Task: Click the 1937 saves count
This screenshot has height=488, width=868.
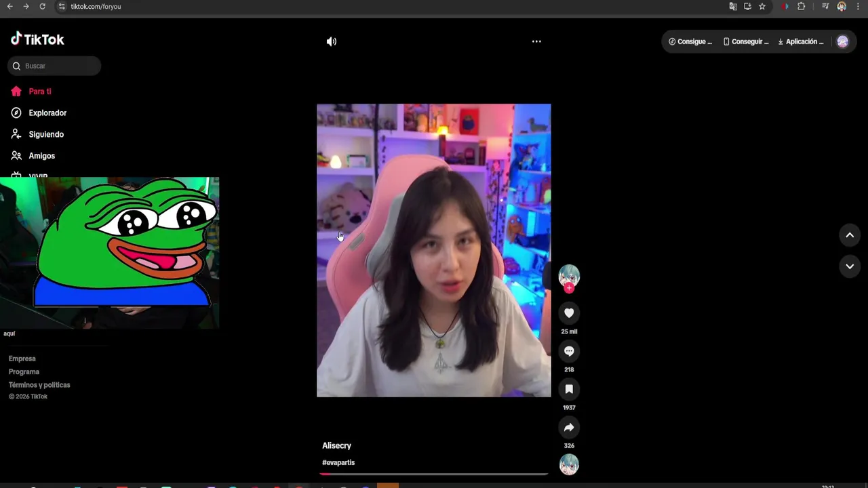Action: [569, 407]
